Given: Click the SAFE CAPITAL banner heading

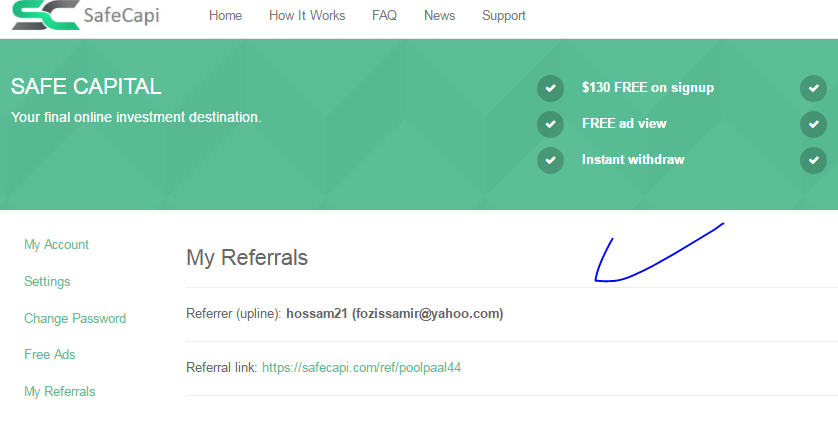Looking at the screenshot, I should coord(86,87).
